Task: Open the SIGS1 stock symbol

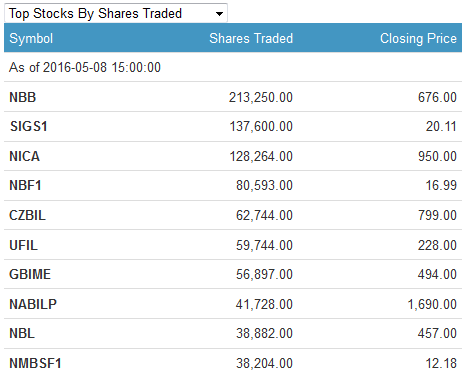Action: pos(29,126)
